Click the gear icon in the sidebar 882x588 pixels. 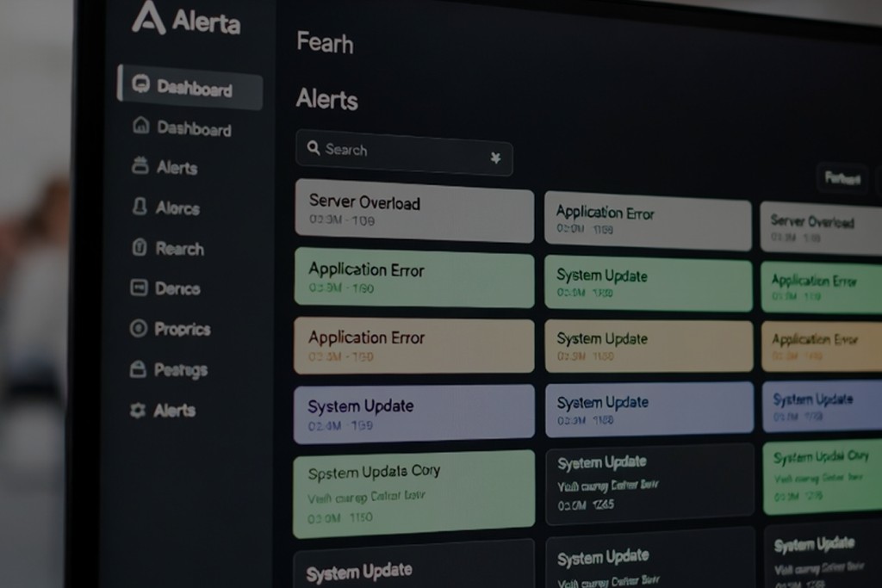click(137, 411)
